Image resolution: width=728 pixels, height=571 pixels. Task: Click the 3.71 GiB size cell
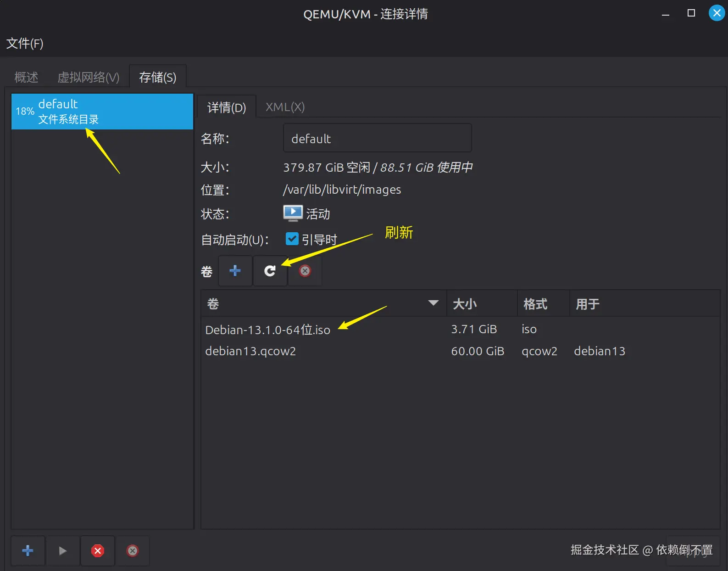[x=474, y=329]
